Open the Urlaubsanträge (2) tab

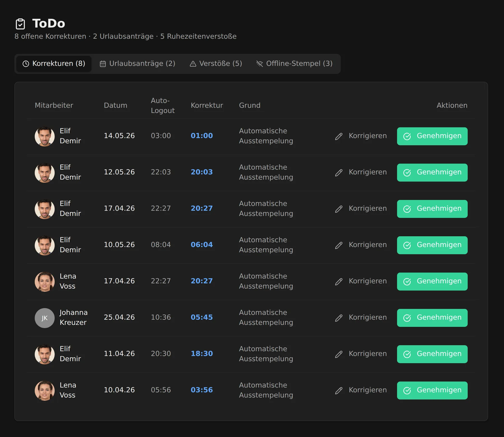pos(137,64)
